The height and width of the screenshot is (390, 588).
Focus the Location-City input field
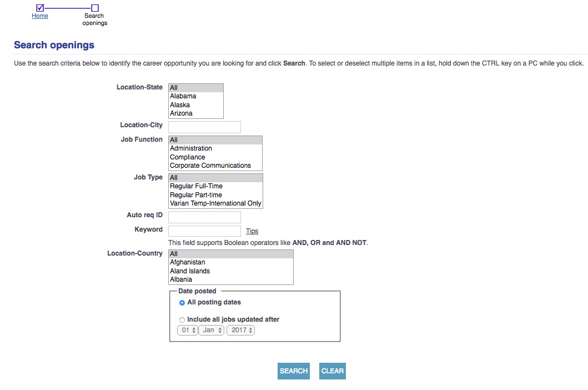tap(204, 127)
